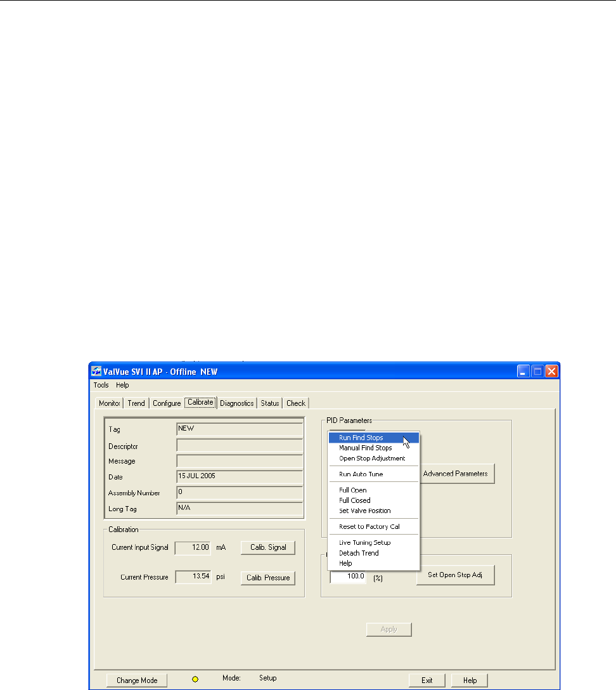Click the Current Pressure value 13.54

pos(193,577)
